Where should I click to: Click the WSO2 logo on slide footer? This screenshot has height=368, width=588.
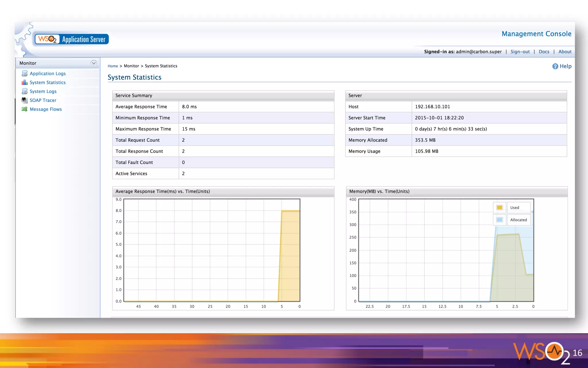(x=541, y=352)
